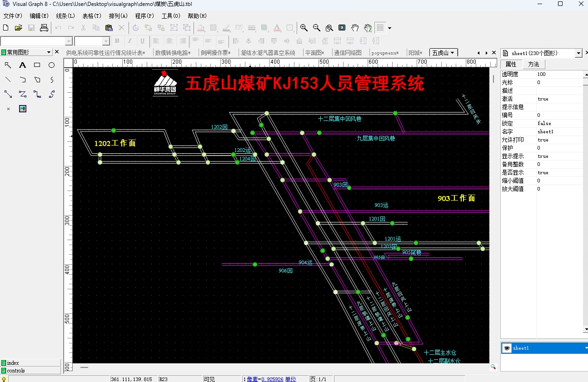Viewport: 588px width, 382px height.
Task: Select the text 'A' tool
Action: (23, 65)
